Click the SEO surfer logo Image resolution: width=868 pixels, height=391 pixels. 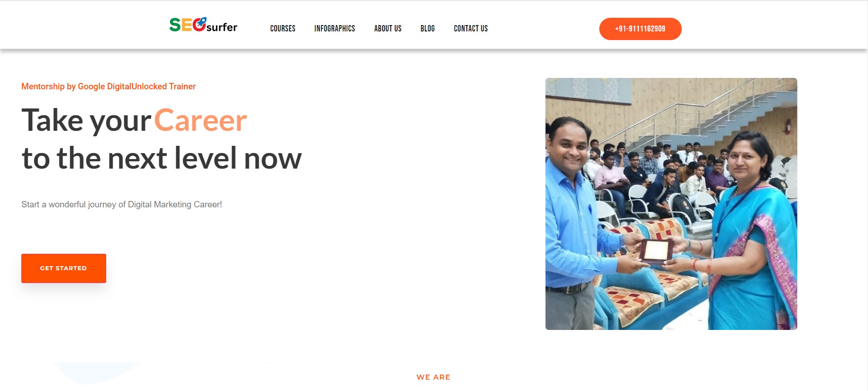[x=203, y=25]
